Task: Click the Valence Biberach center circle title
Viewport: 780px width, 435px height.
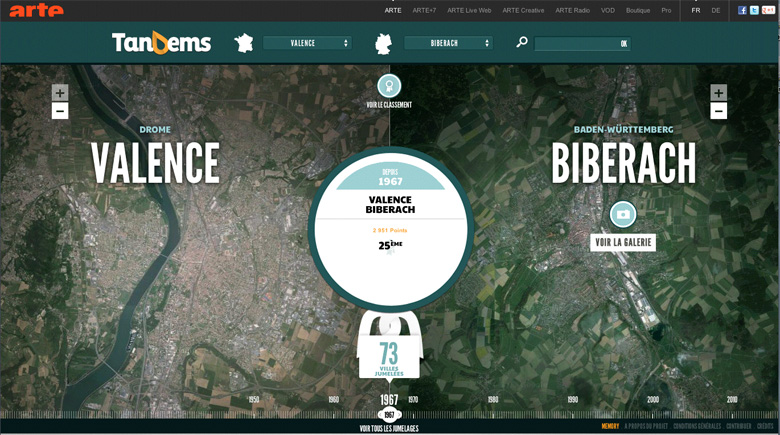Action: pos(390,205)
